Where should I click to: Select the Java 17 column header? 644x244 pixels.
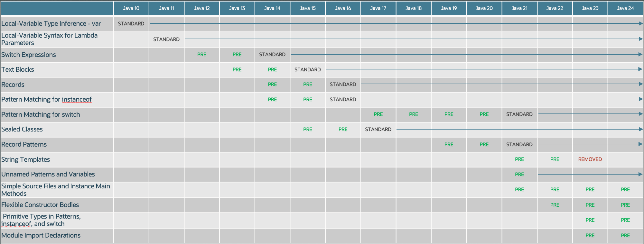(378, 8)
